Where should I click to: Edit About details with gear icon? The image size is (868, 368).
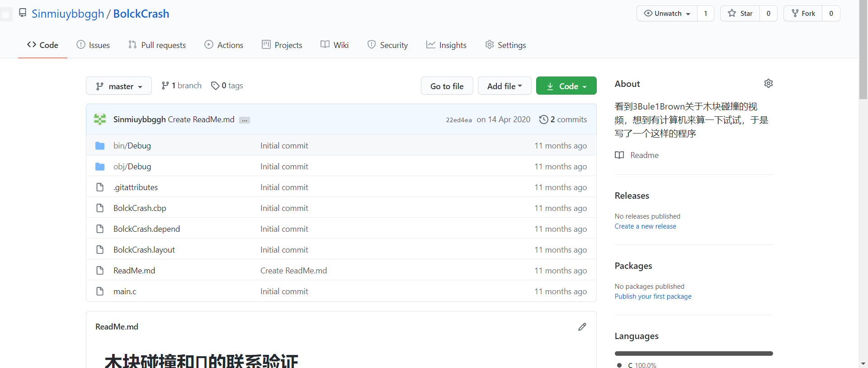point(769,83)
